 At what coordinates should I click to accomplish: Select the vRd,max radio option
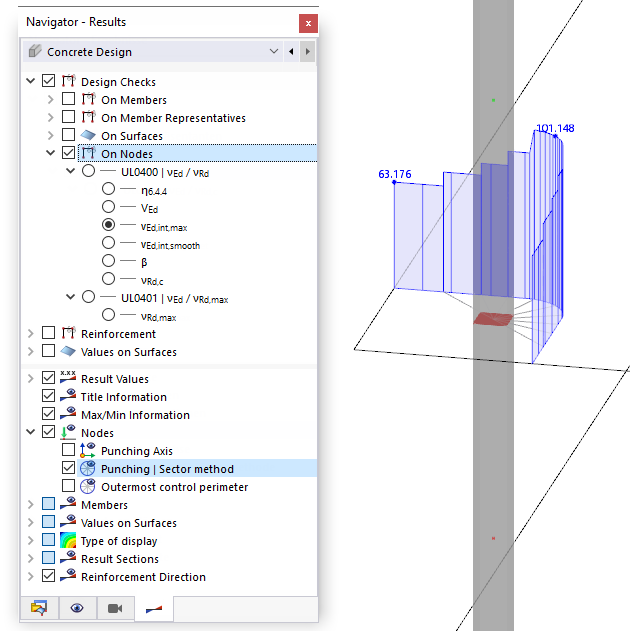[108, 315]
